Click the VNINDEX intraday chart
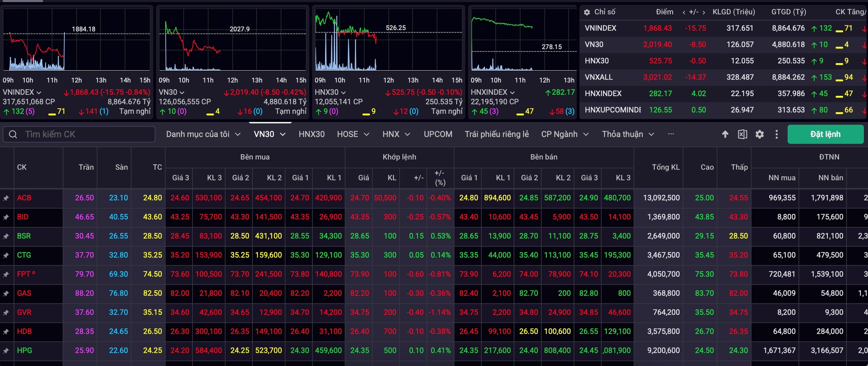Screen dimensions: 868x366 coord(76,40)
